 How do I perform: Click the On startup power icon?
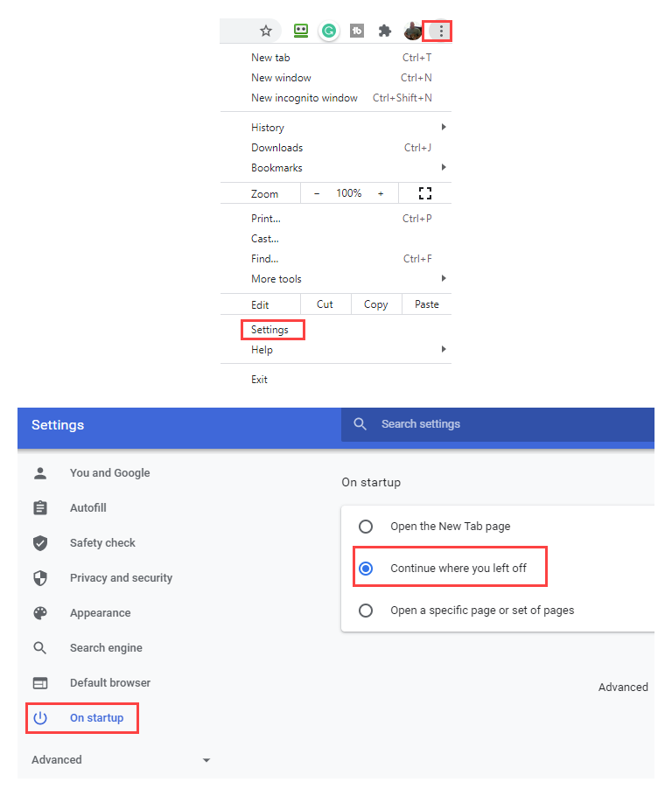click(x=40, y=717)
